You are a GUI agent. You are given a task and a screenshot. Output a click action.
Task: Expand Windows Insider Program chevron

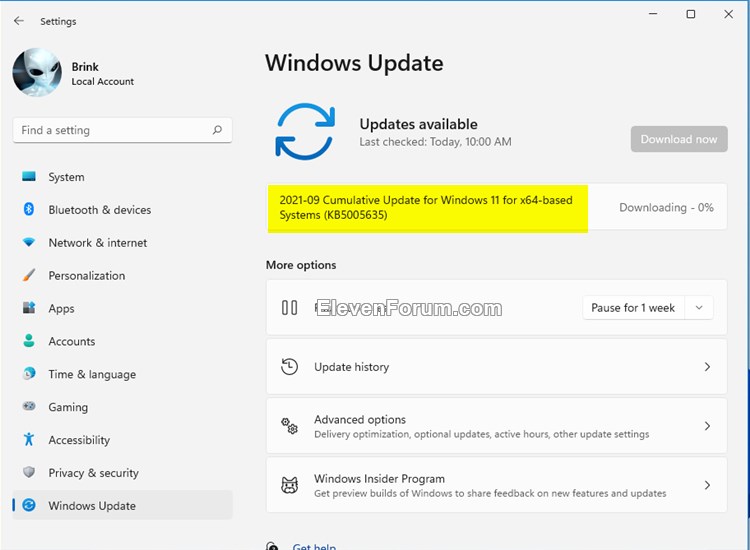pos(707,485)
